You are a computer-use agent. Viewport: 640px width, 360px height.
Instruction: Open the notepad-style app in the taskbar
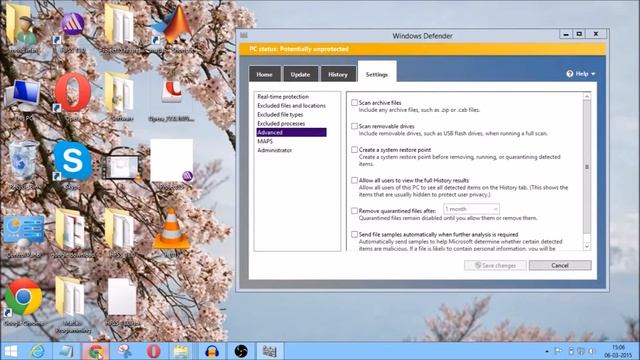[x=66, y=351]
